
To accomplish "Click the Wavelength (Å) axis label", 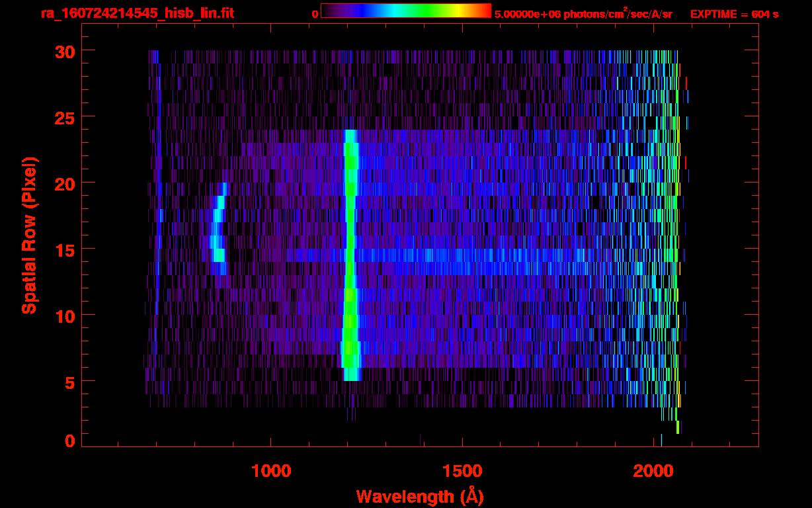I will pyautogui.click(x=419, y=496).
